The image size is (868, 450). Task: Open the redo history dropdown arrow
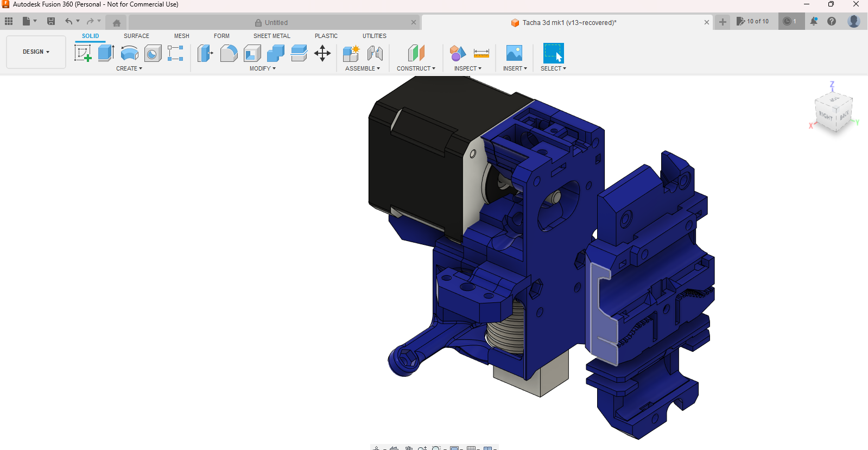point(99,21)
